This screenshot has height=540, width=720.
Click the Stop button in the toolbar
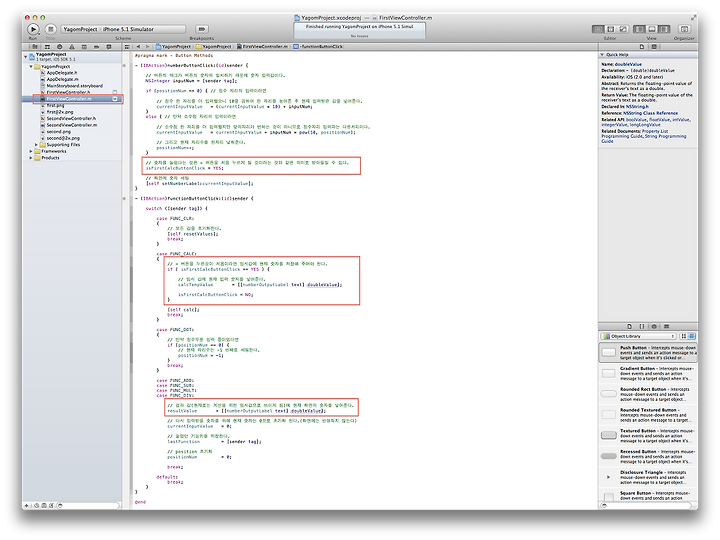(x=51, y=29)
